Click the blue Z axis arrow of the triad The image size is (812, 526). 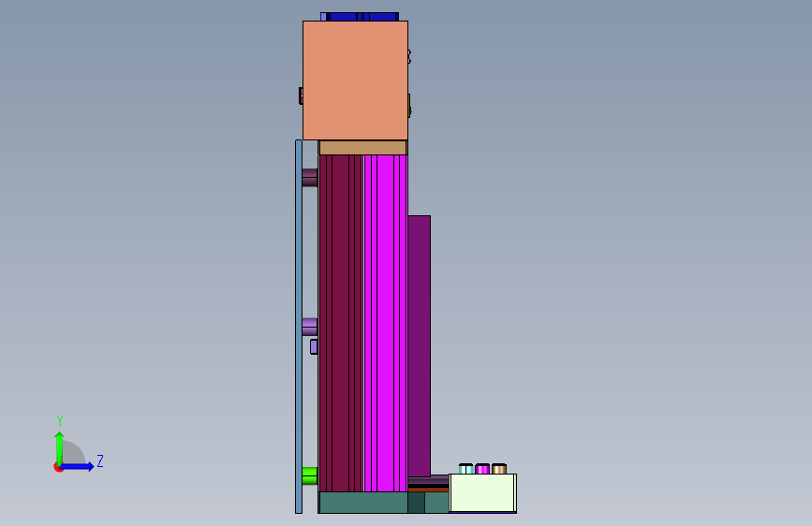coord(78,466)
